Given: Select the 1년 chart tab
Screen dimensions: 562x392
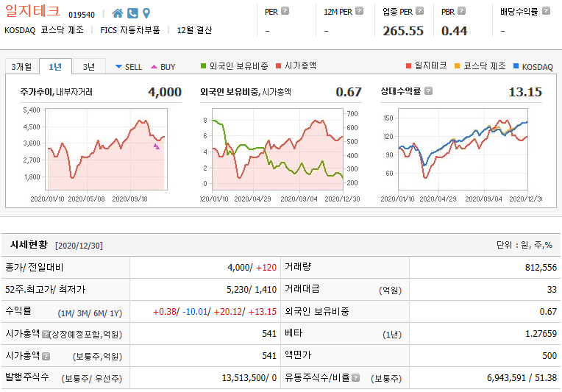Looking at the screenshot, I should click(55, 67).
